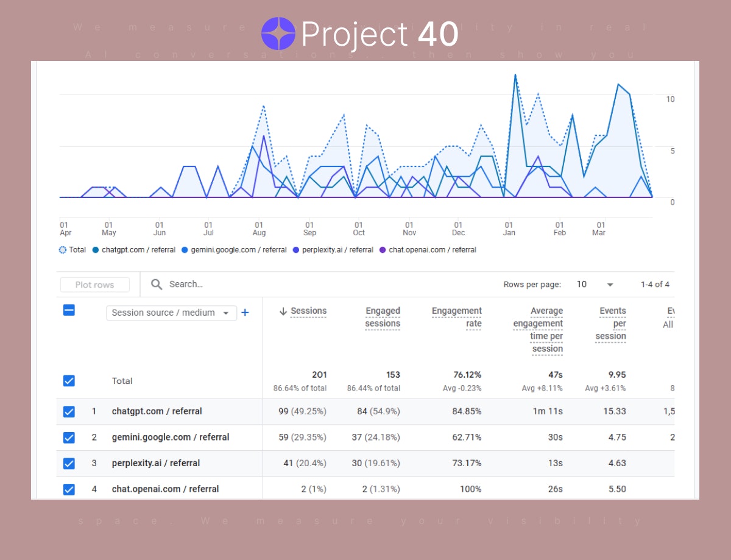
Task: Click the plus icon to add dimension
Action: 245,313
